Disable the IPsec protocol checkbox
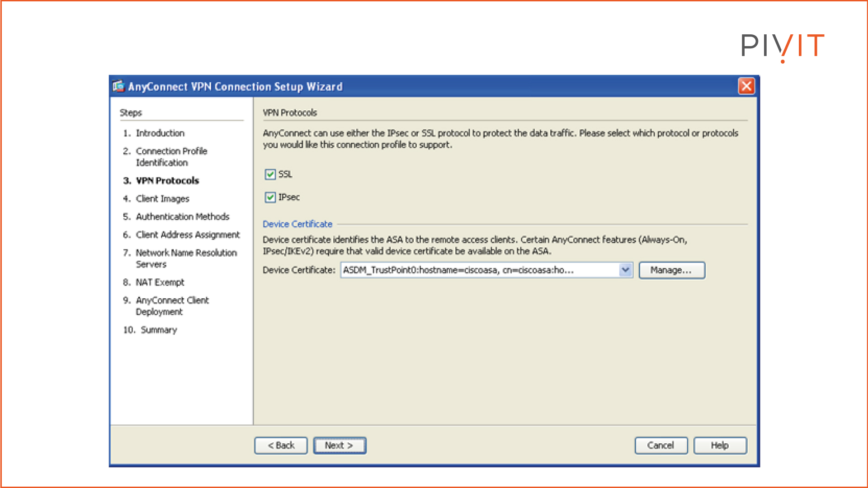 270,197
